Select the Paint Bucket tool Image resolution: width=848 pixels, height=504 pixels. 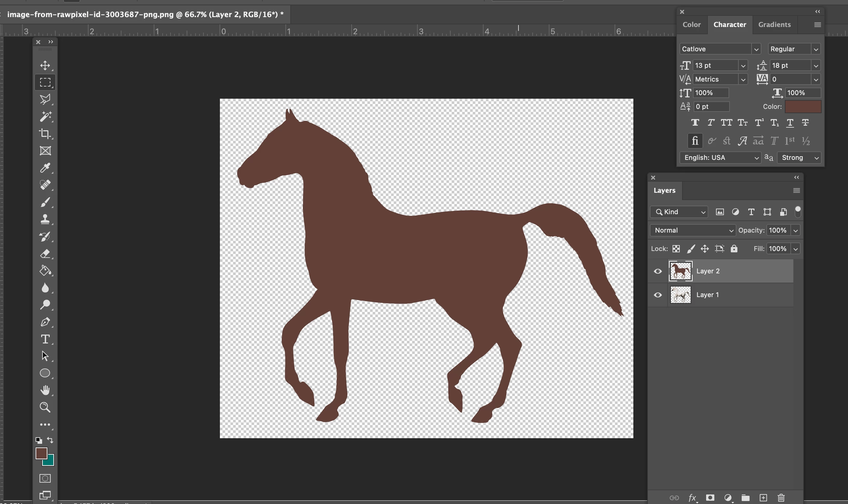(45, 271)
